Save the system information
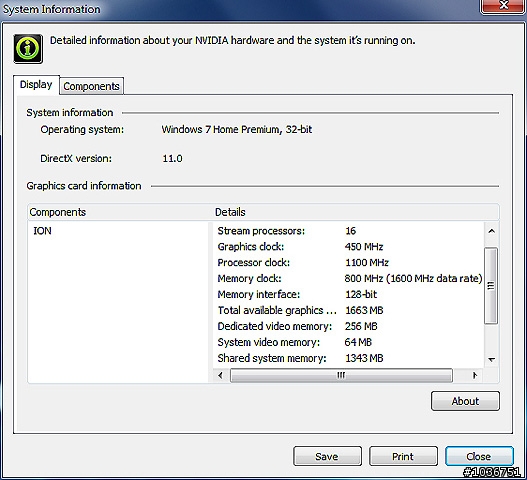527x480 pixels. tap(327, 456)
